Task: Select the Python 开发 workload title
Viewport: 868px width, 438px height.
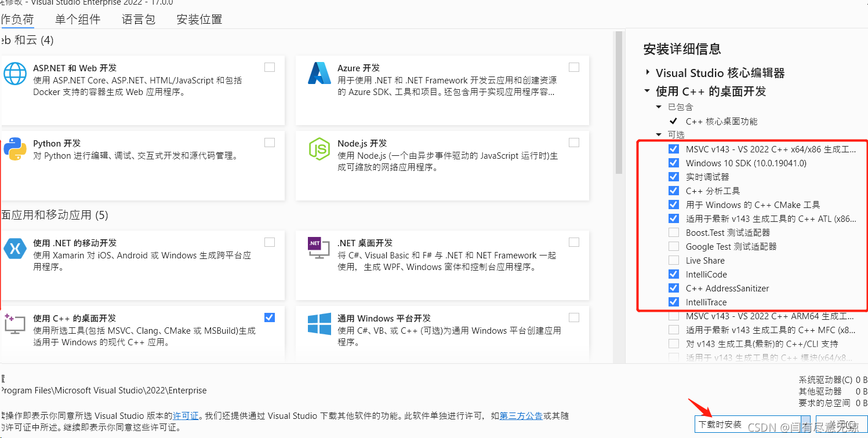Action: click(57, 143)
